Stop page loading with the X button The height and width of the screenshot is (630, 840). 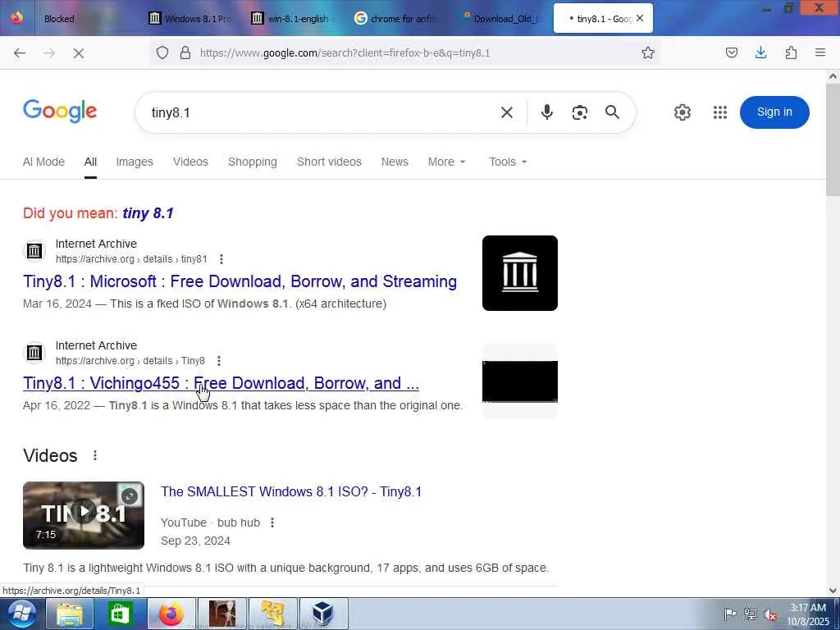click(x=79, y=53)
